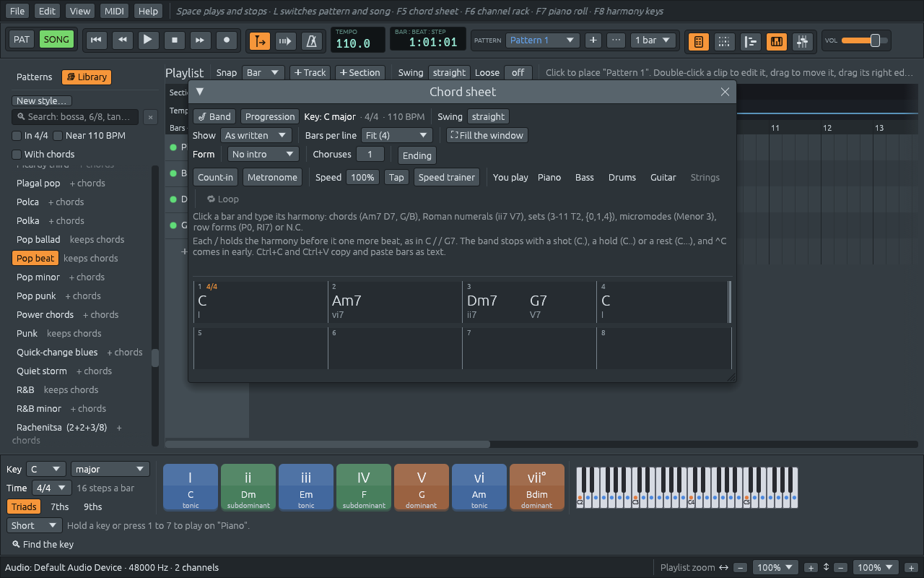The height and width of the screenshot is (578, 924).
Task: Click the rewind transport button
Action: pyautogui.click(x=122, y=40)
